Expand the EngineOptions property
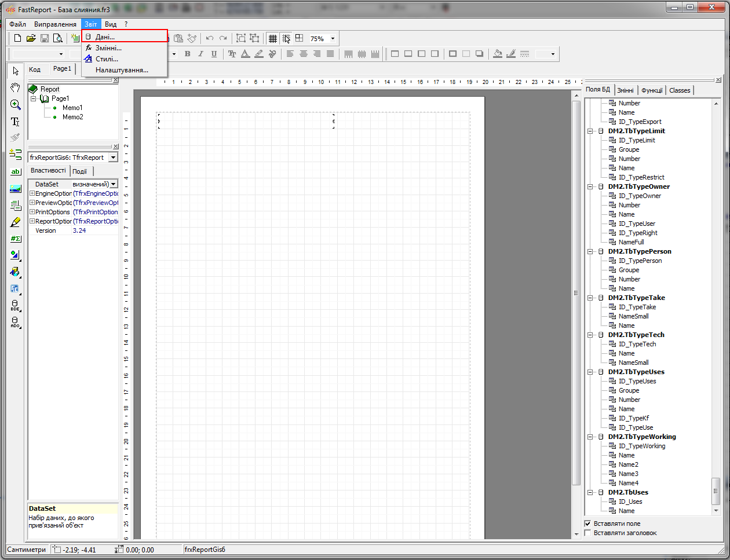Viewport: 730px width, 560px height. pyautogui.click(x=32, y=193)
